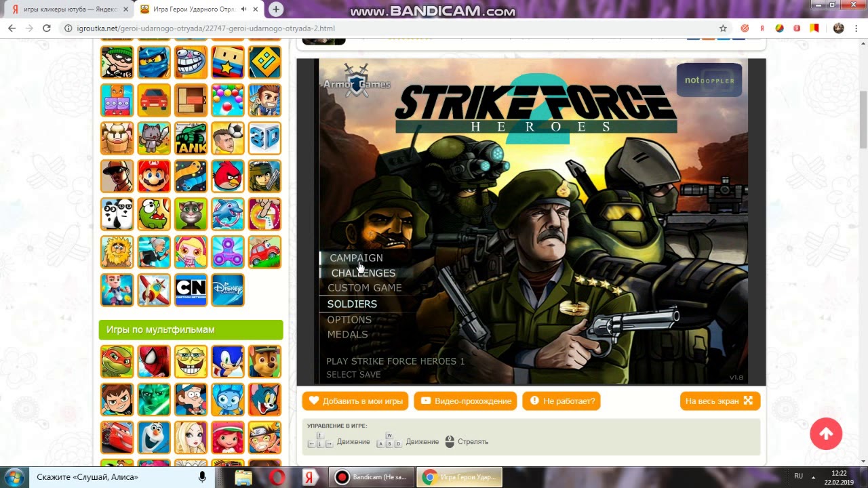The height and width of the screenshot is (488, 868).
Task: Click 'Не работает?' button
Action: click(x=561, y=401)
